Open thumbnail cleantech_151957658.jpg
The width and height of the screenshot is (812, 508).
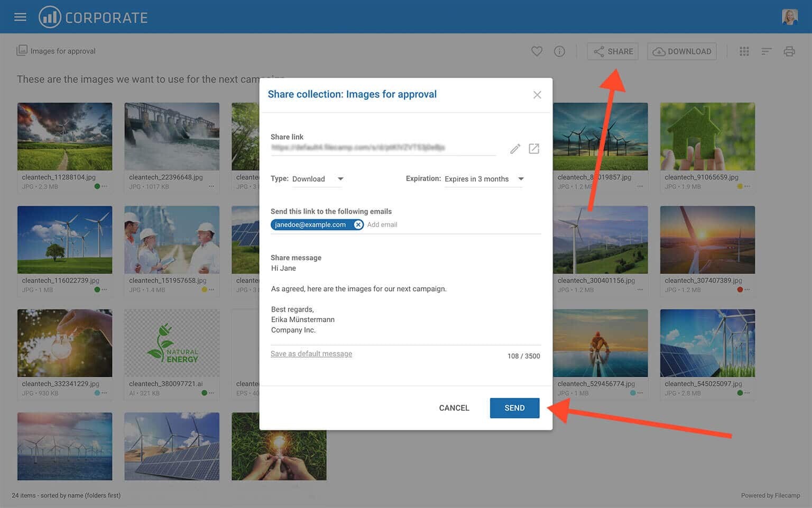pos(172,240)
